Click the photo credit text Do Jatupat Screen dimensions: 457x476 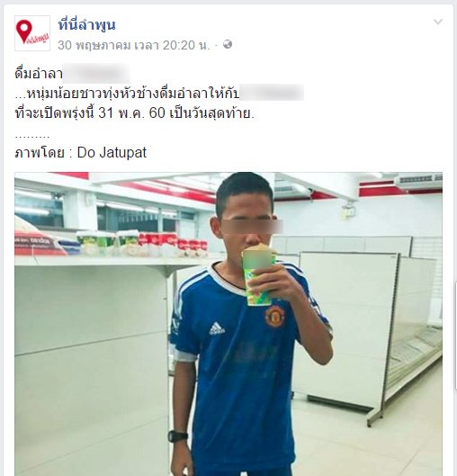112,152
